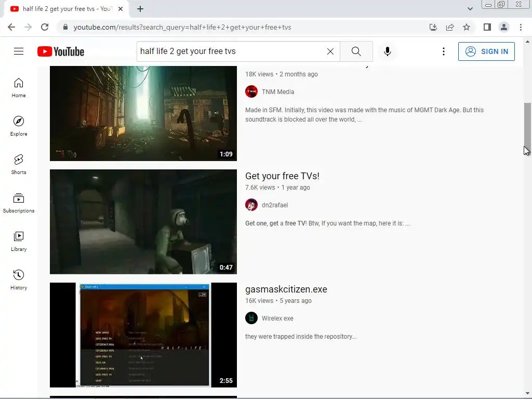
Task: Open Library in the sidebar
Action: (x=19, y=241)
